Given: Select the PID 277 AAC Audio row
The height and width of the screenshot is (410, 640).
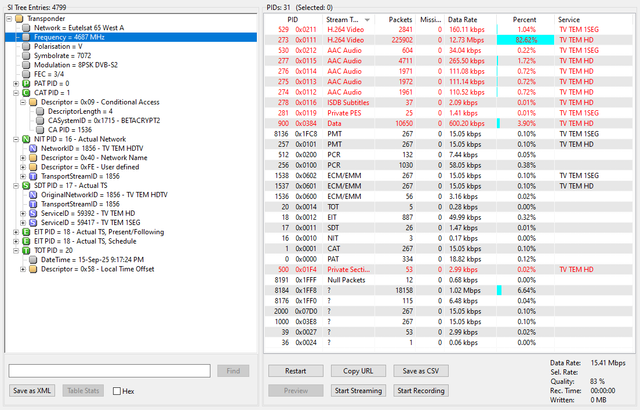Looking at the screenshot, I should [449, 61].
